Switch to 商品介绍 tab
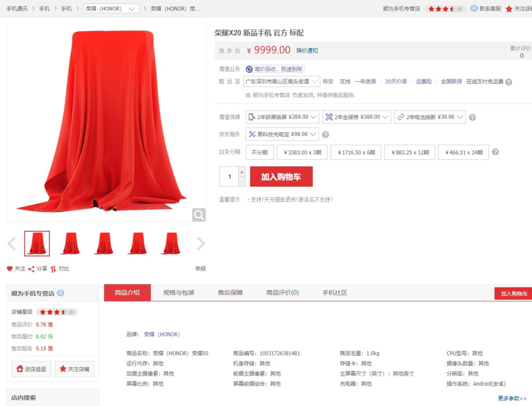Viewport: 532px width, 406px height. 127,293
